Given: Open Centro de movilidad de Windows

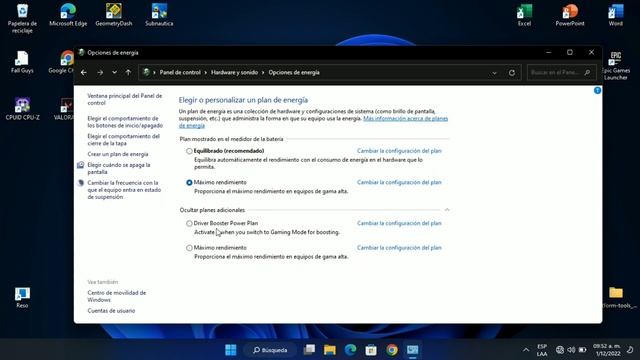Looking at the screenshot, I should [116, 296].
